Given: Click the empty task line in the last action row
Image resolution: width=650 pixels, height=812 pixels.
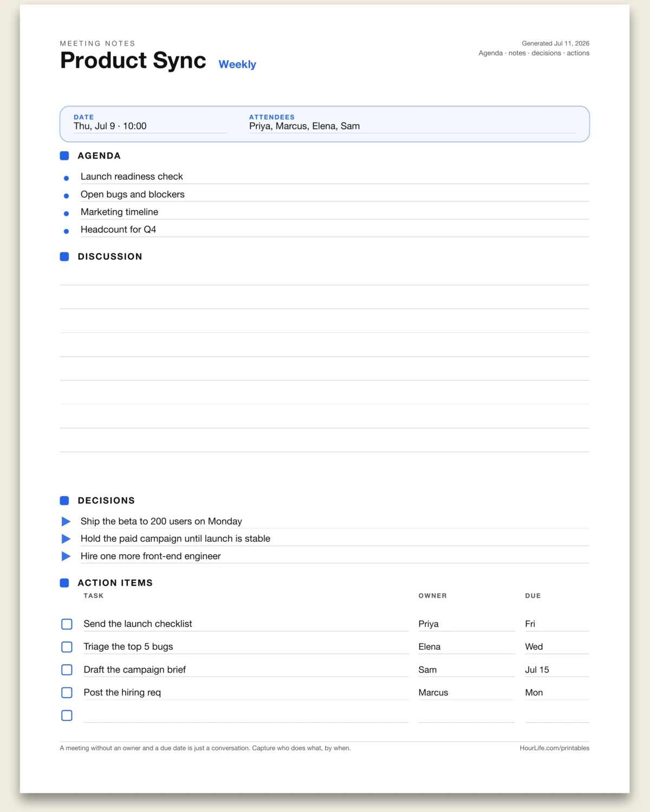Looking at the screenshot, I should (246, 716).
